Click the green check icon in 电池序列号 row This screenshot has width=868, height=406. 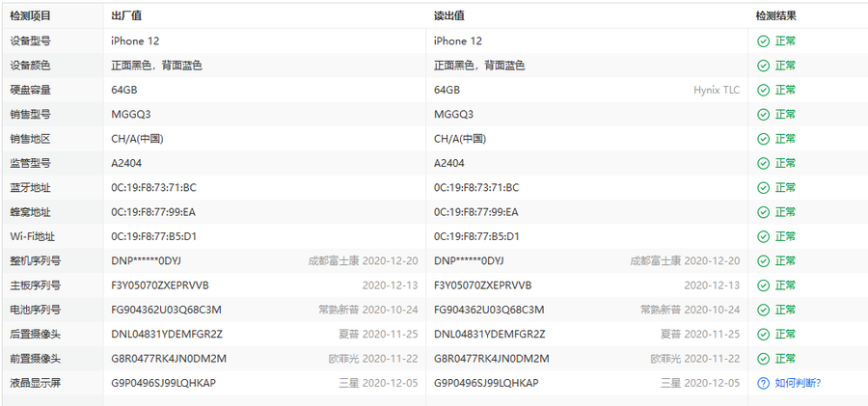point(764,310)
